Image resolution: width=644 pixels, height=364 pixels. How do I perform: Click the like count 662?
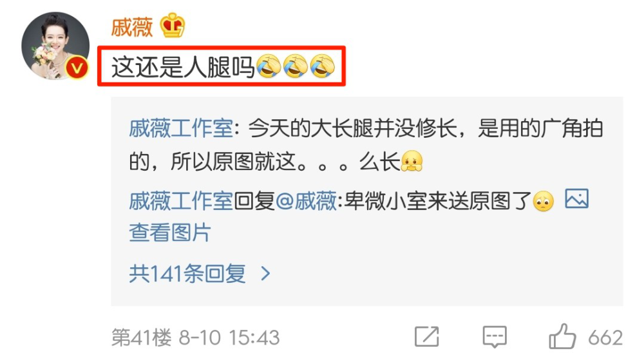(605, 338)
